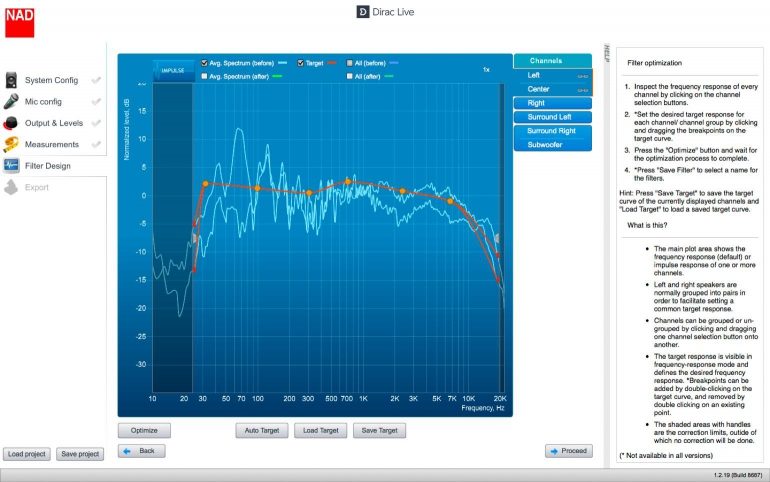Click the Auto Target button
Image resolution: width=770 pixels, height=482 pixels.
[x=260, y=431]
